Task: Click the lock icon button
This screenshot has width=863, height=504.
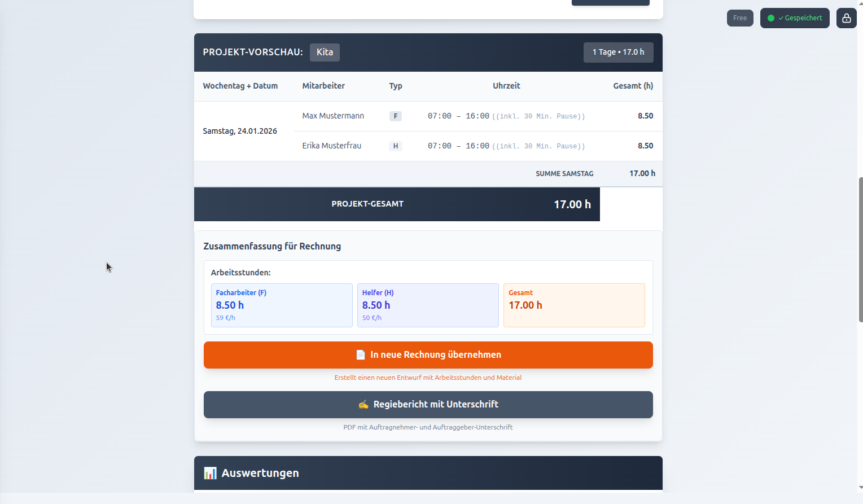Action: [x=846, y=18]
